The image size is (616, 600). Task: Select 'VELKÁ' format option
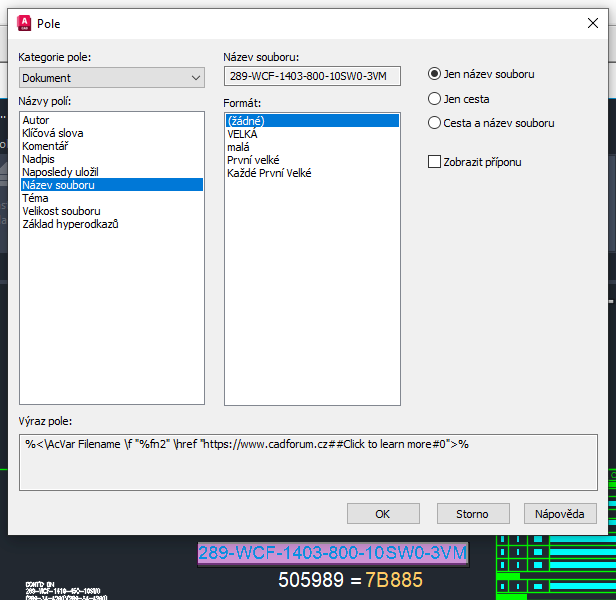coord(243,134)
